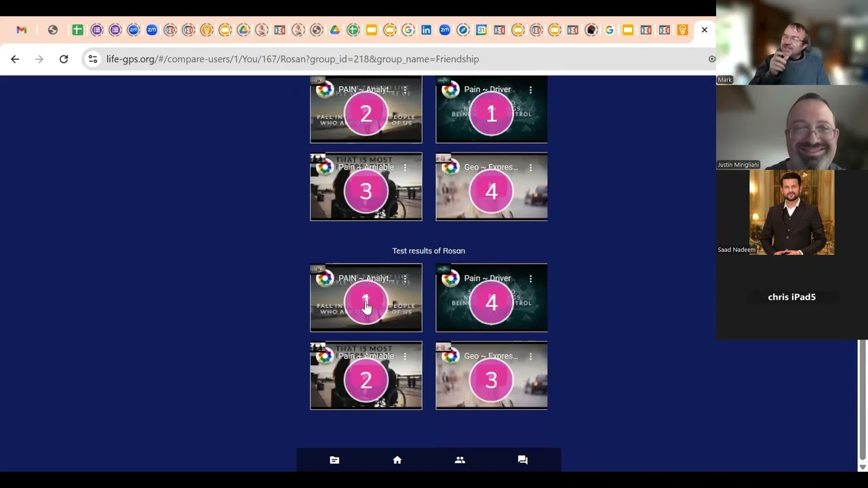
Task: Select the chris iPad5 participant tile
Action: [792, 297]
